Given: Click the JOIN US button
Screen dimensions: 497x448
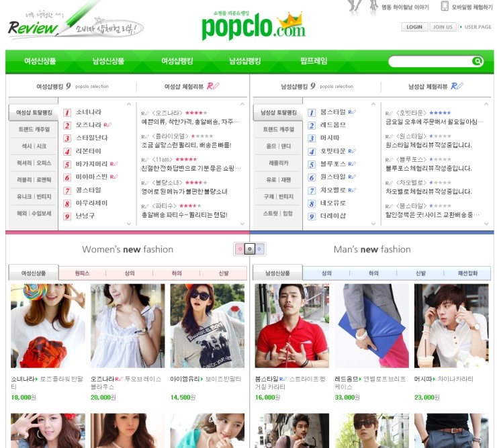Looking at the screenshot, I should (x=443, y=28).
